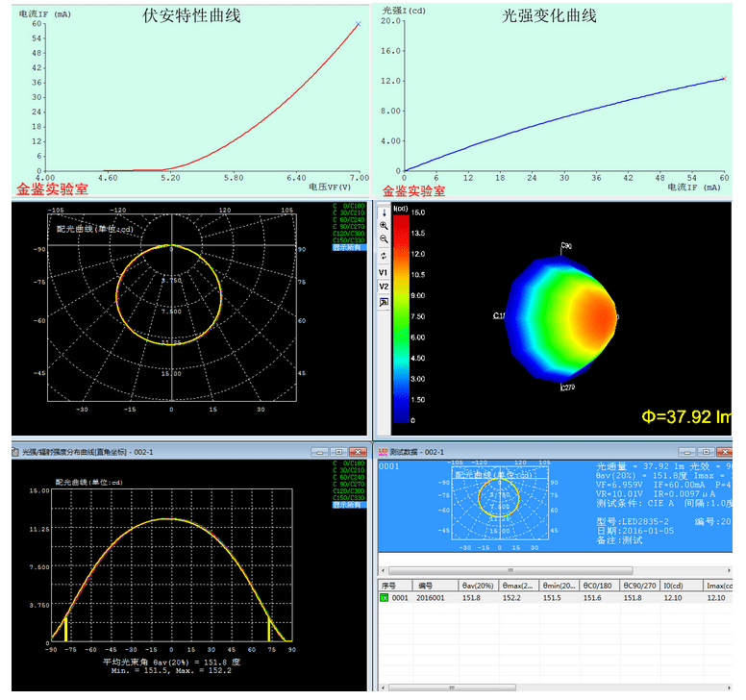746x700 pixels.
Task: Click the θC0/180 column header
Action: 600,586
